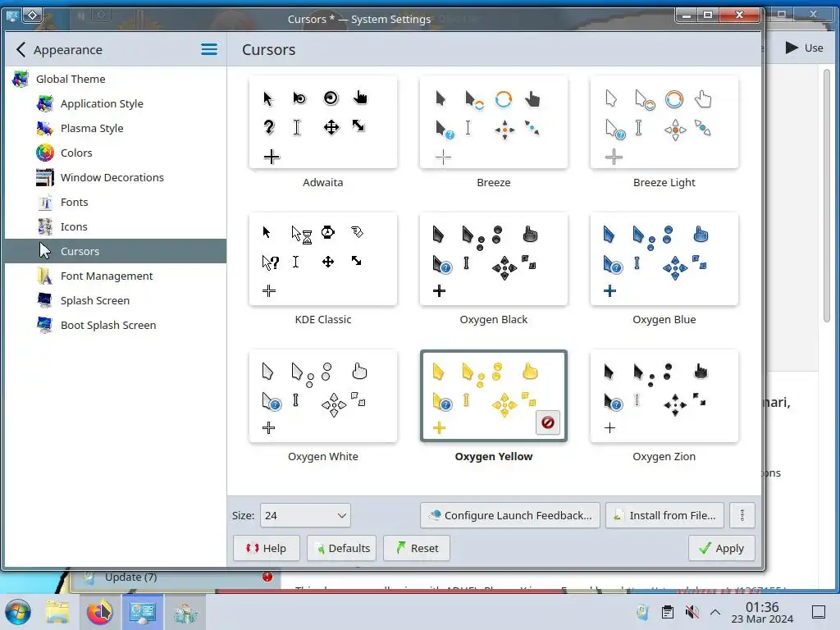Select the Oxygen Zion cursor theme
The height and width of the screenshot is (630, 840).
tap(664, 396)
